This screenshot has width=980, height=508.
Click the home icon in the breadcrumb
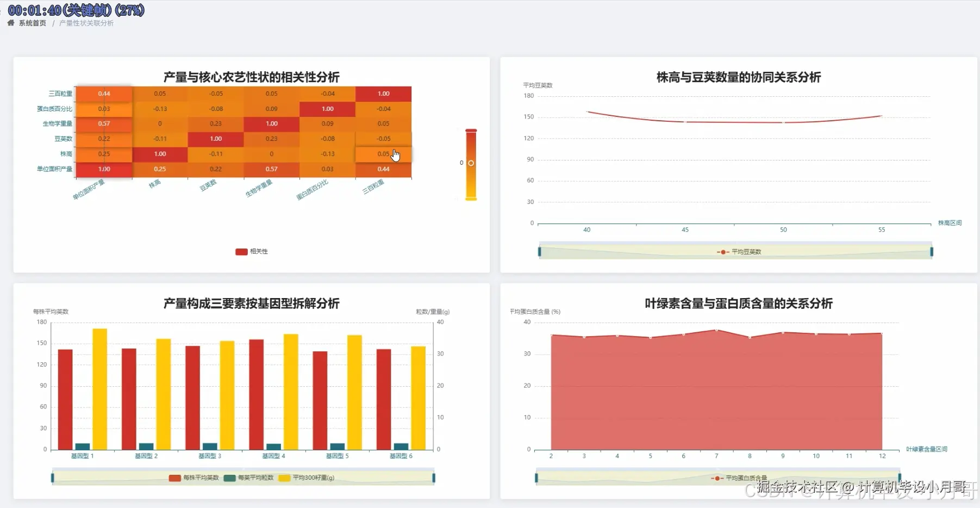11,23
